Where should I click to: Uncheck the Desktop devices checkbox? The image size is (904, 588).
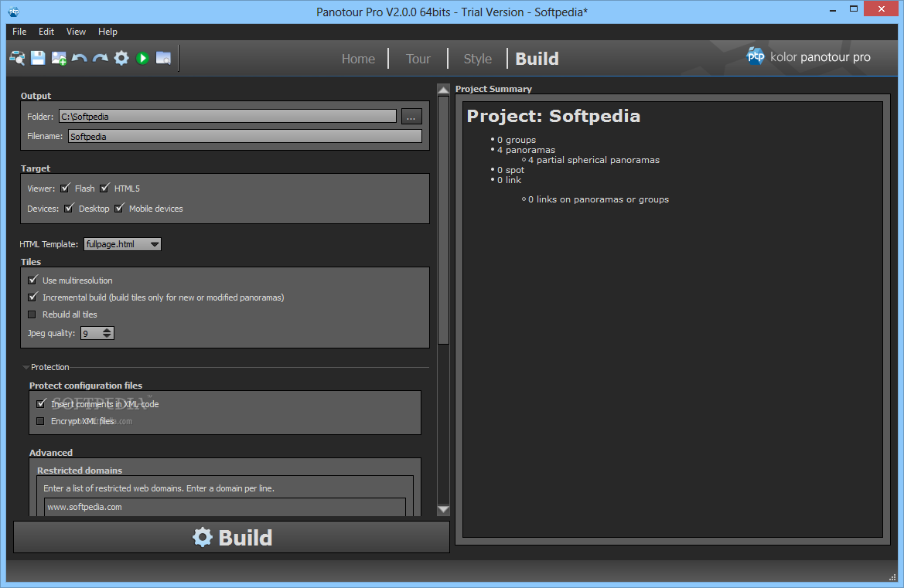click(69, 209)
